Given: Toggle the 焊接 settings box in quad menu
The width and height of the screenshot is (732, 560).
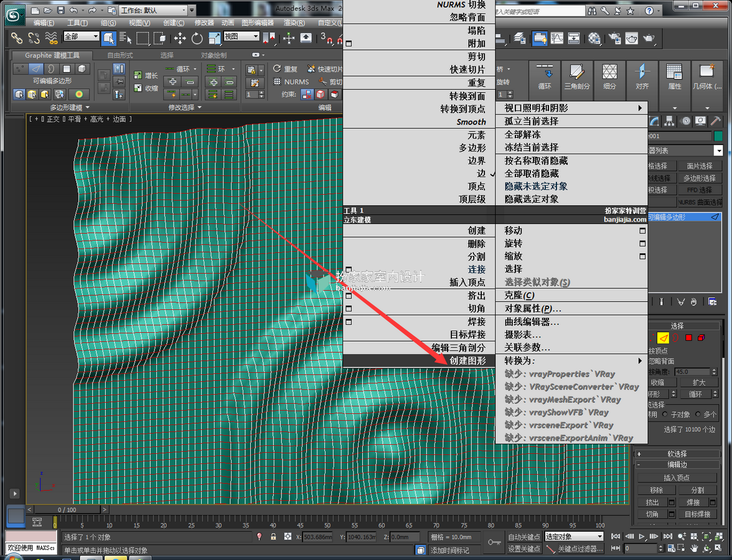Looking at the screenshot, I should pyautogui.click(x=349, y=322).
